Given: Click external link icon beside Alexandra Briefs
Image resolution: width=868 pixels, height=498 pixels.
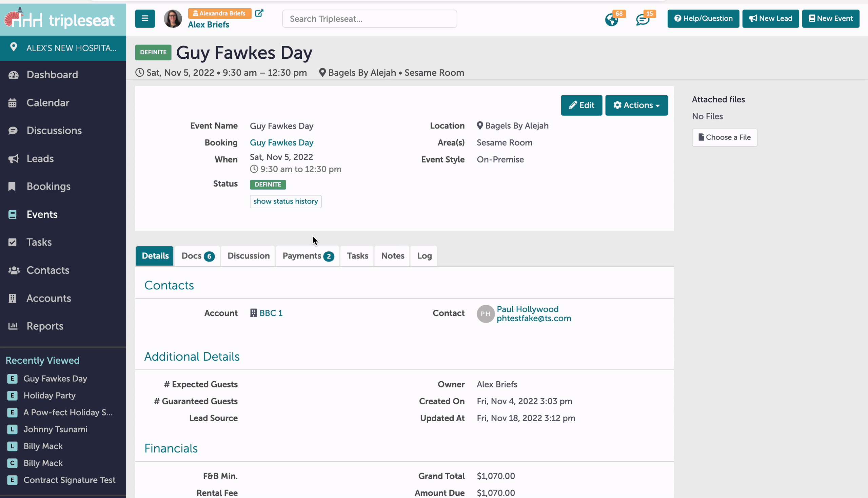Looking at the screenshot, I should (x=259, y=13).
